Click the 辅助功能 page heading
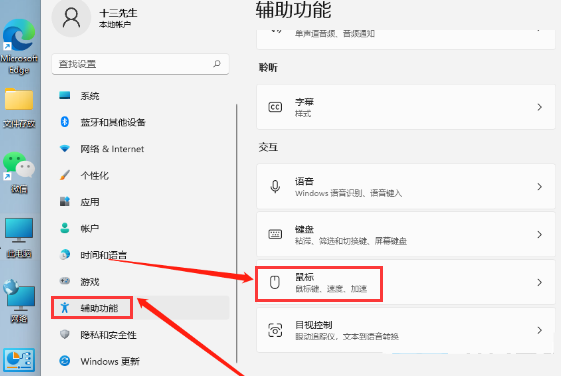This screenshot has width=561, height=376. pyautogui.click(x=293, y=10)
